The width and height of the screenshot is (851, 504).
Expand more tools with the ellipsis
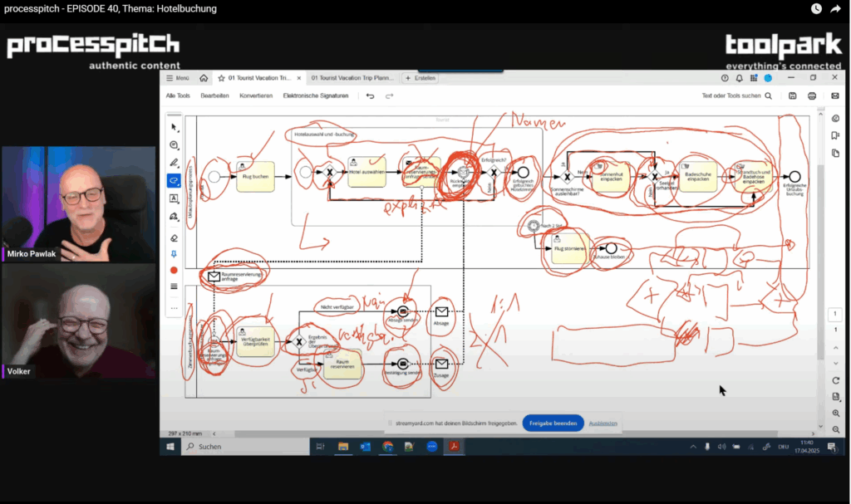174,307
